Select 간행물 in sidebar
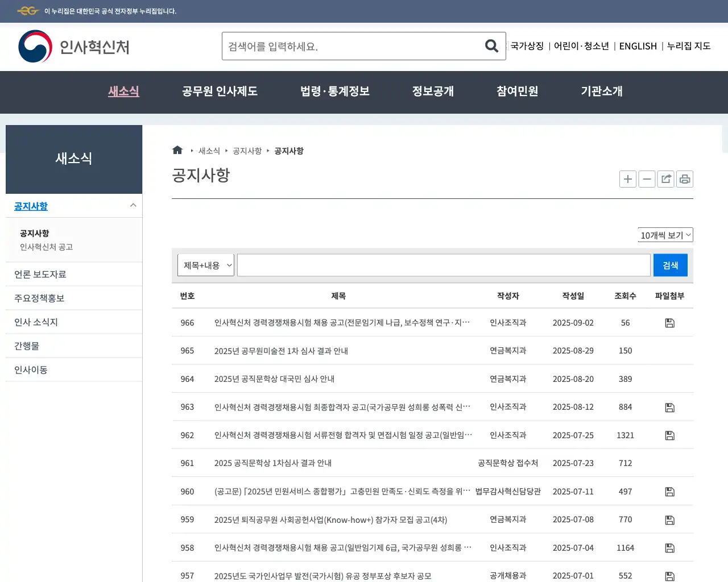 [x=74, y=346]
